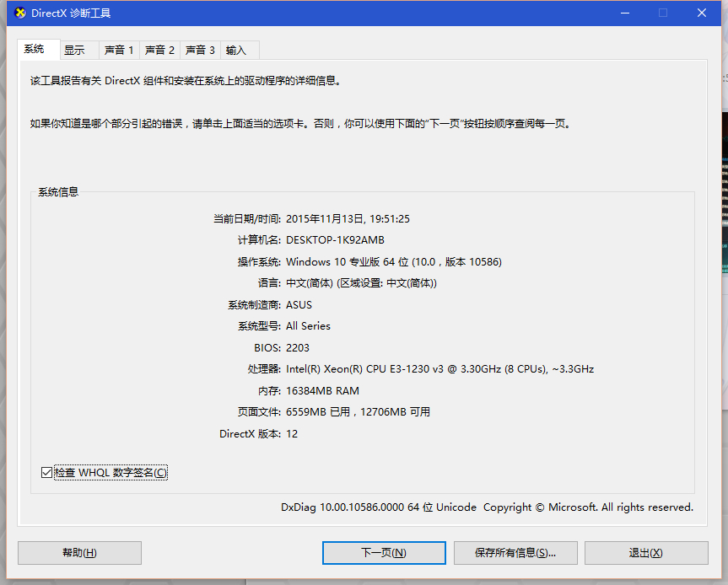Click the 语言 label
The image size is (728, 585).
[x=269, y=283]
